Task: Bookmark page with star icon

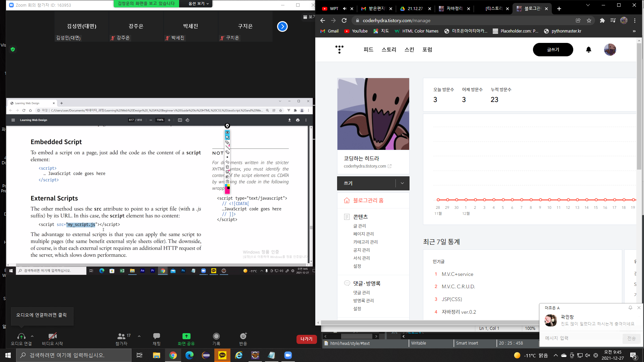Action: (589, 20)
